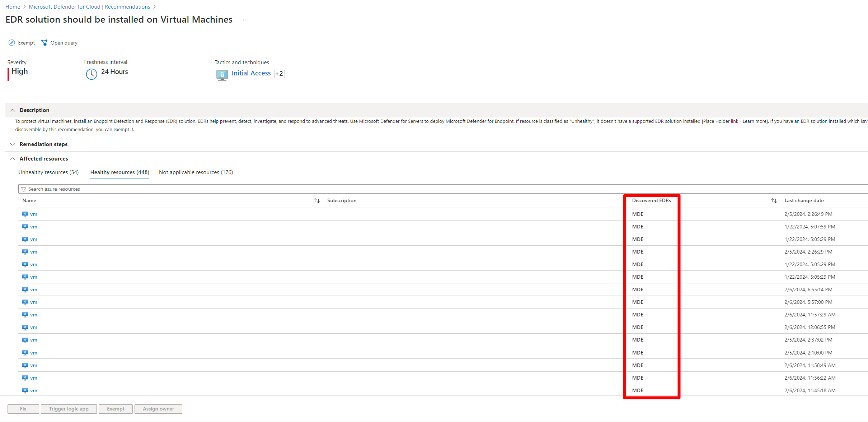
Task: Click date cell 2/6/2024, 12:06:55 PM
Action: tap(810, 327)
